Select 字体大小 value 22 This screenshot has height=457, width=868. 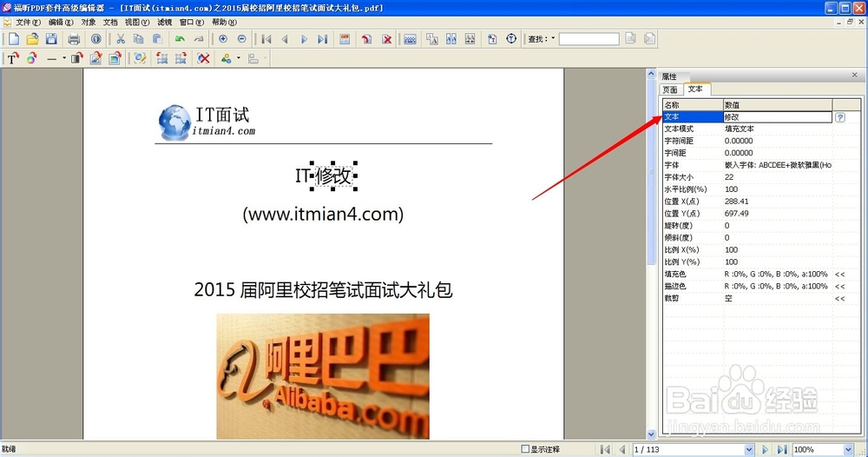click(x=729, y=177)
